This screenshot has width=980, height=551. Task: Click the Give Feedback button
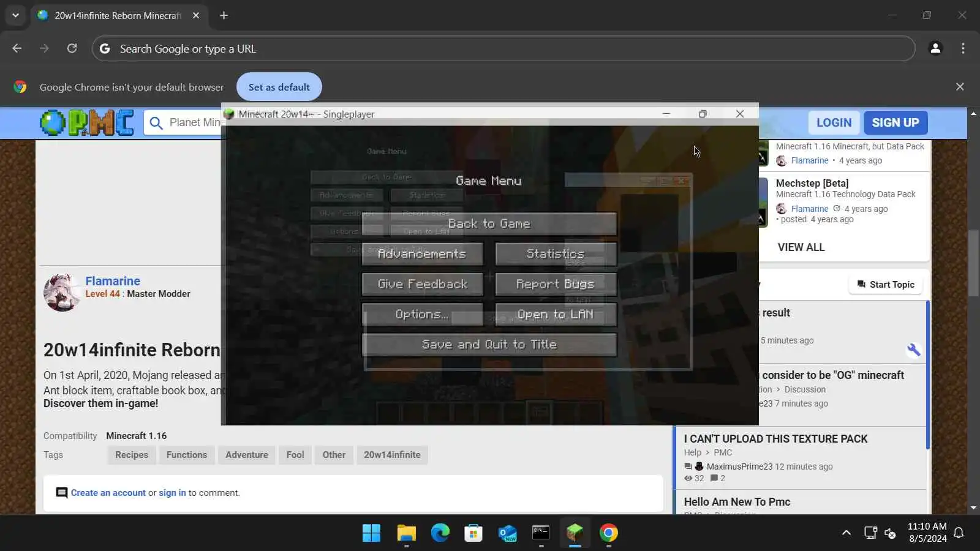422,284
